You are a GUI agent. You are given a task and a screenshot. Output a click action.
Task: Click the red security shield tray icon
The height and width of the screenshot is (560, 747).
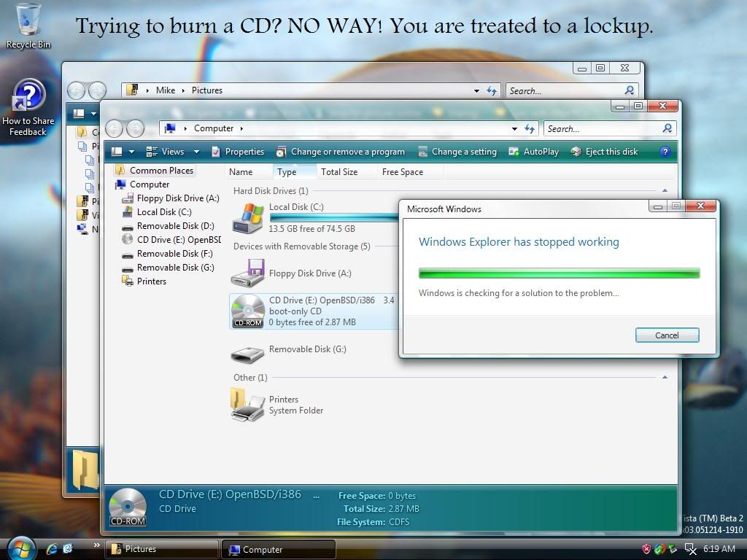click(x=646, y=549)
